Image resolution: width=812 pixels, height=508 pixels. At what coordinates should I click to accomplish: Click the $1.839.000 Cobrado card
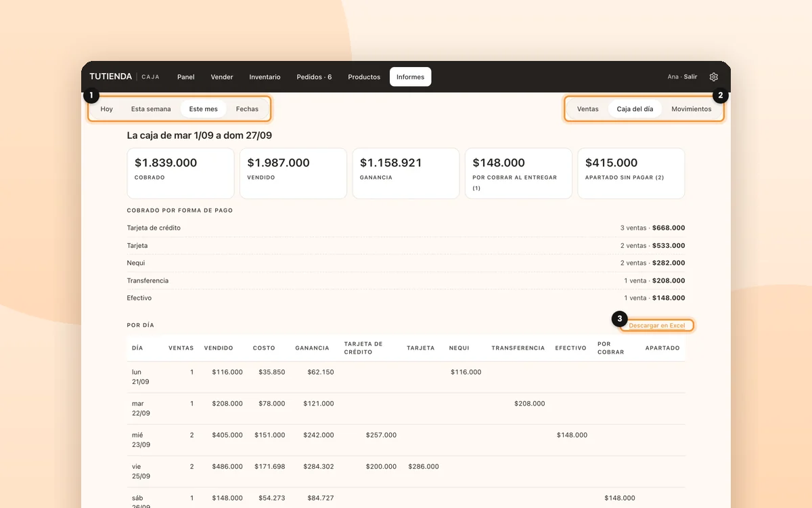point(181,173)
